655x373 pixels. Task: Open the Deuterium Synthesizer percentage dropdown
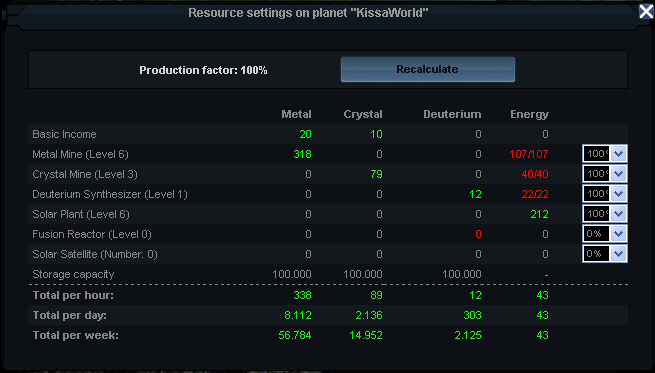604,193
